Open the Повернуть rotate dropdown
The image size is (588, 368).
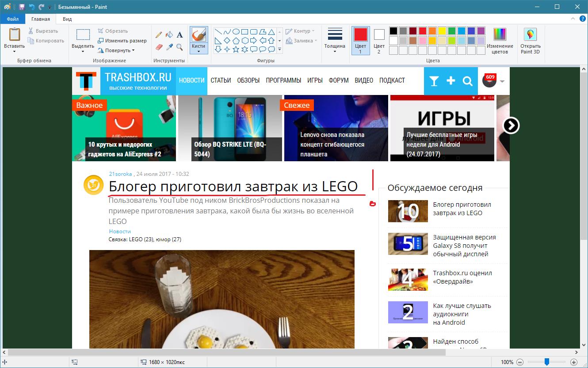point(116,50)
